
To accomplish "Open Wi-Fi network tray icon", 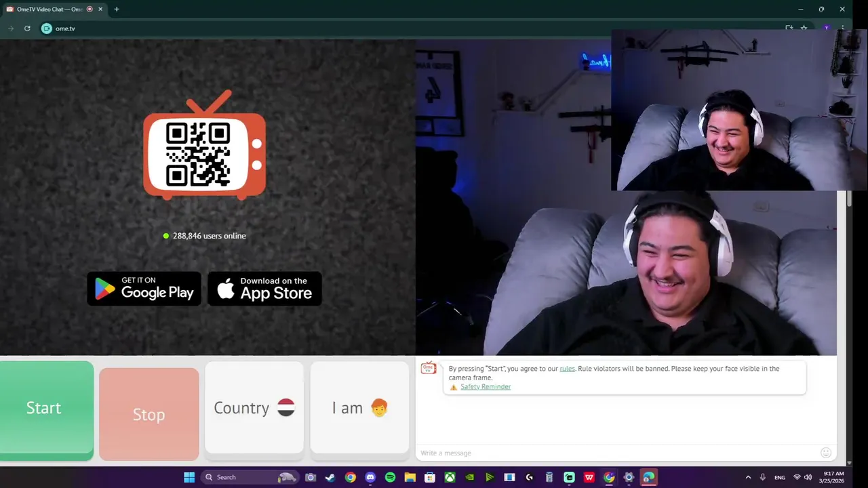I will click(797, 477).
